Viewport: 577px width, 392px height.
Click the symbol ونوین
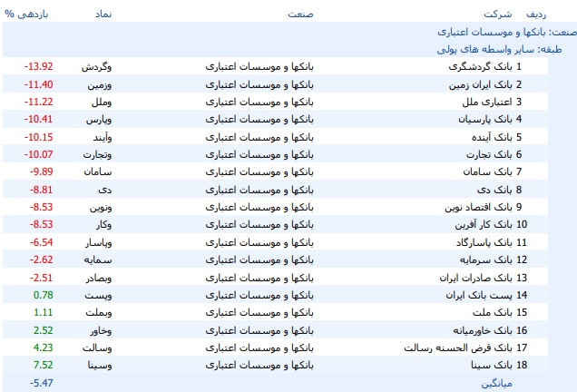[x=101, y=208]
